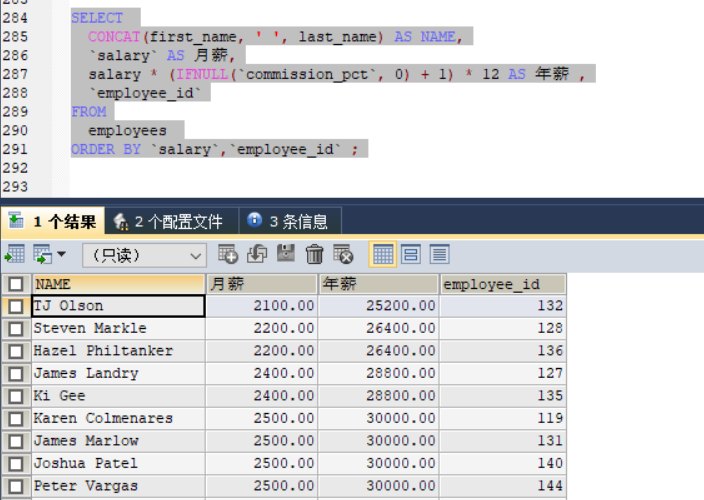Check the Karen Colmenares row checkbox
The image size is (704, 500).
point(16,419)
